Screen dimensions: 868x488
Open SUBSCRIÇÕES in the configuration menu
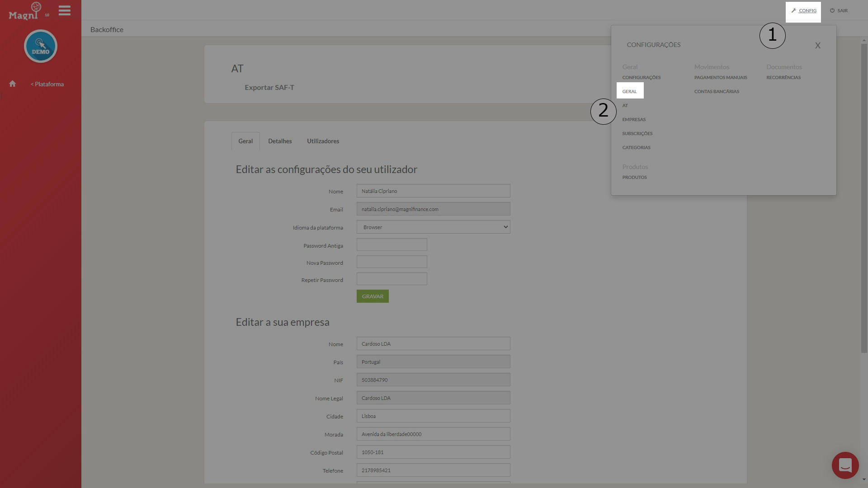coord(637,134)
